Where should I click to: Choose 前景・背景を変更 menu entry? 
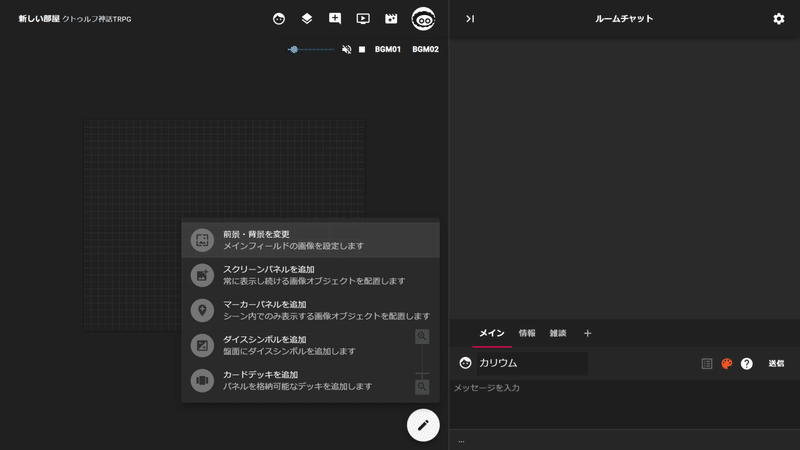click(x=310, y=240)
